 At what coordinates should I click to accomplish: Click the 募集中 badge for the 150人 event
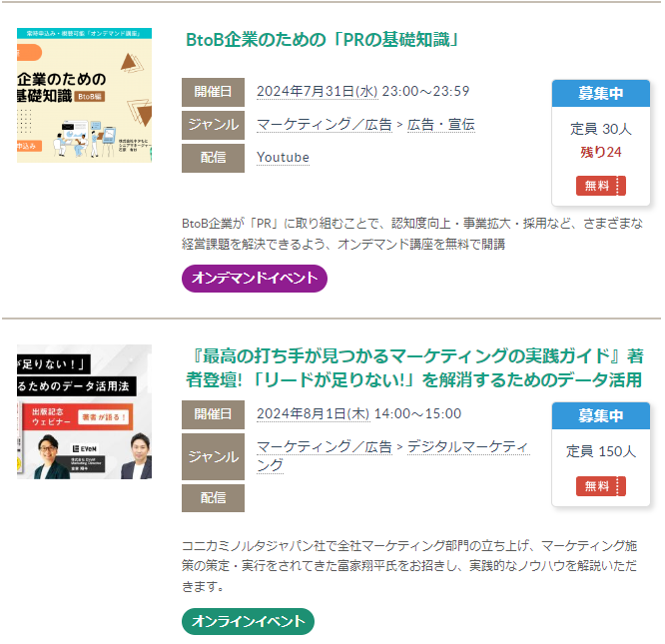[x=600, y=416]
